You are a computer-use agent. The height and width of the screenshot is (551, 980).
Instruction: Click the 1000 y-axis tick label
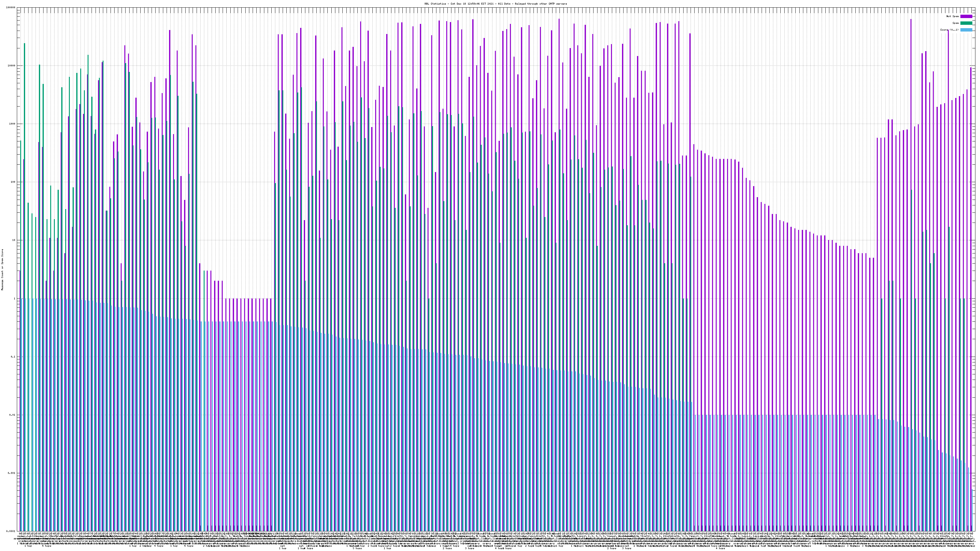(x=13, y=124)
